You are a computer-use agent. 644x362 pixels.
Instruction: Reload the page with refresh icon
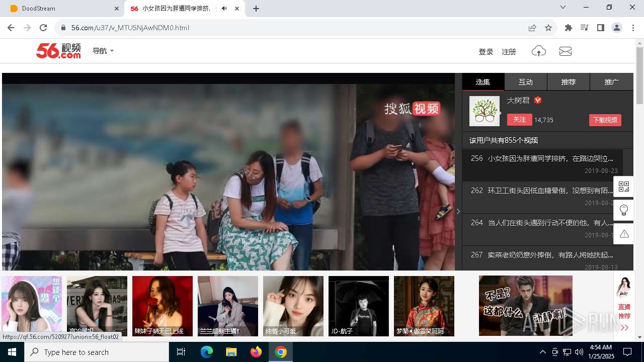(43, 28)
